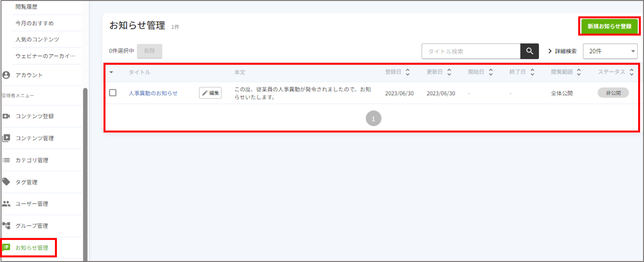Click the お知らせ管理 message icon
Screen dimensions: 644x262
(6, 247)
